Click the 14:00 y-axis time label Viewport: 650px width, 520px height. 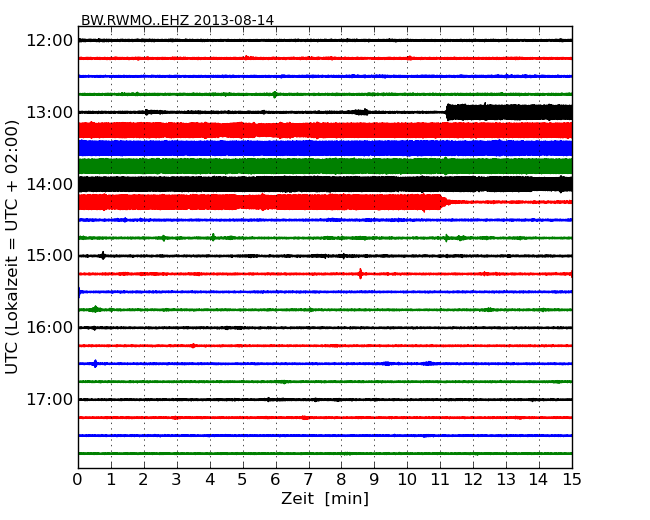coord(50,184)
